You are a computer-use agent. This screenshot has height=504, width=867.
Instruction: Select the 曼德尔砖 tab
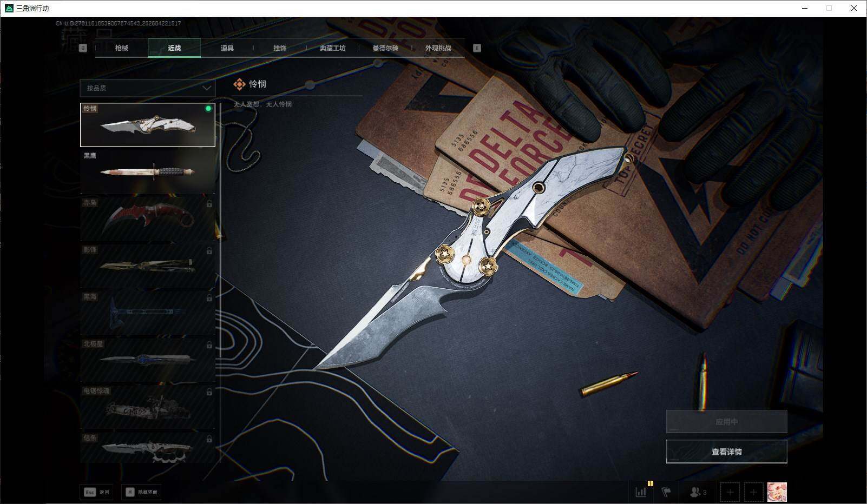[x=385, y=48]
